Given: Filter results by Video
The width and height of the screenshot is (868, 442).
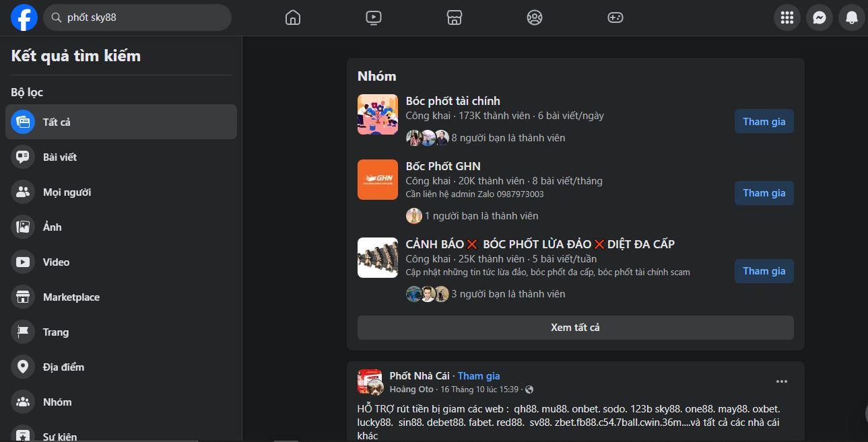Looking at the screenshot, I should [x=56, y=262].
